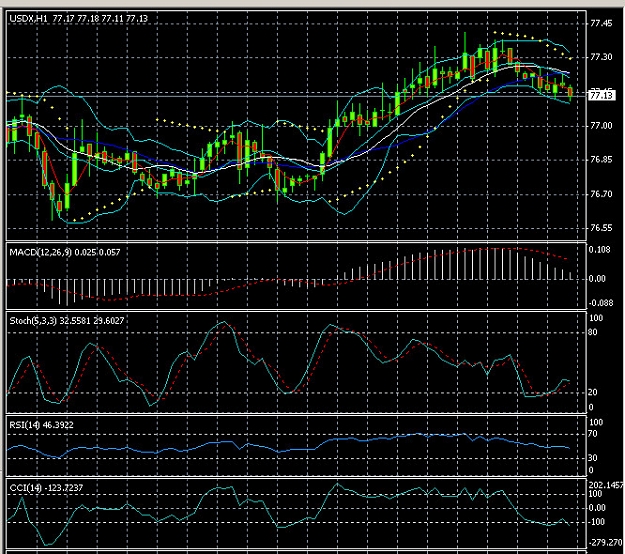Click the 100 level on Stochastic scale
Viewport: 625px width, 554px height.
pyautogui.click(x=596, y=318)
